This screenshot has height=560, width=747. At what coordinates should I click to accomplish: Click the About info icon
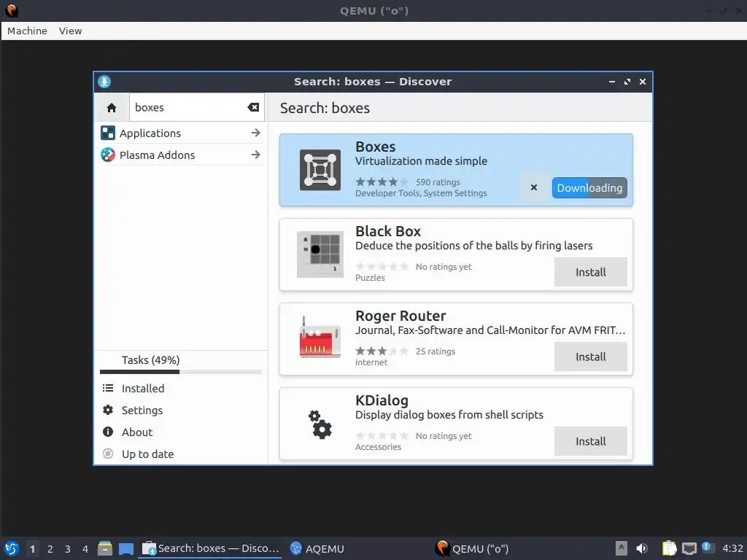point(108,432)
